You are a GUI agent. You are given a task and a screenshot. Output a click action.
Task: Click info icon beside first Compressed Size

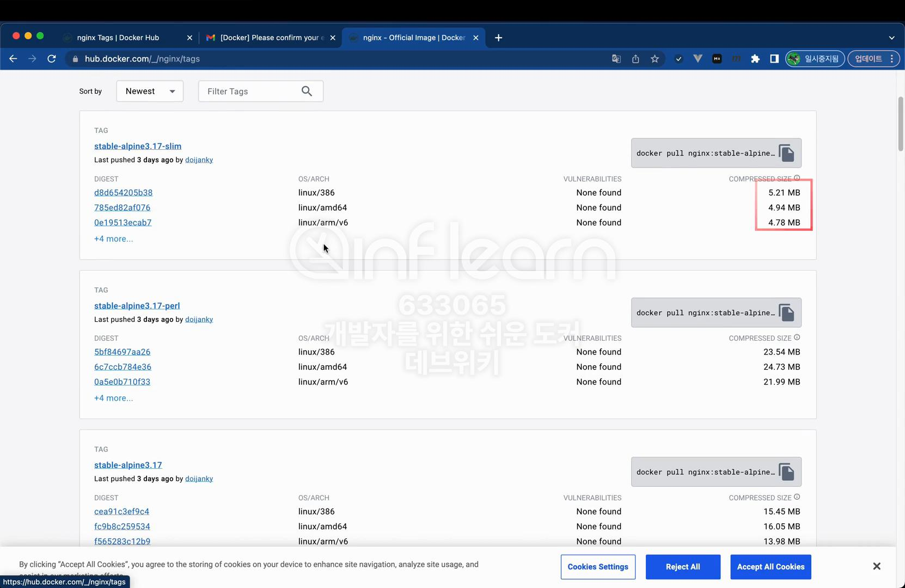[x=797, y=178]
